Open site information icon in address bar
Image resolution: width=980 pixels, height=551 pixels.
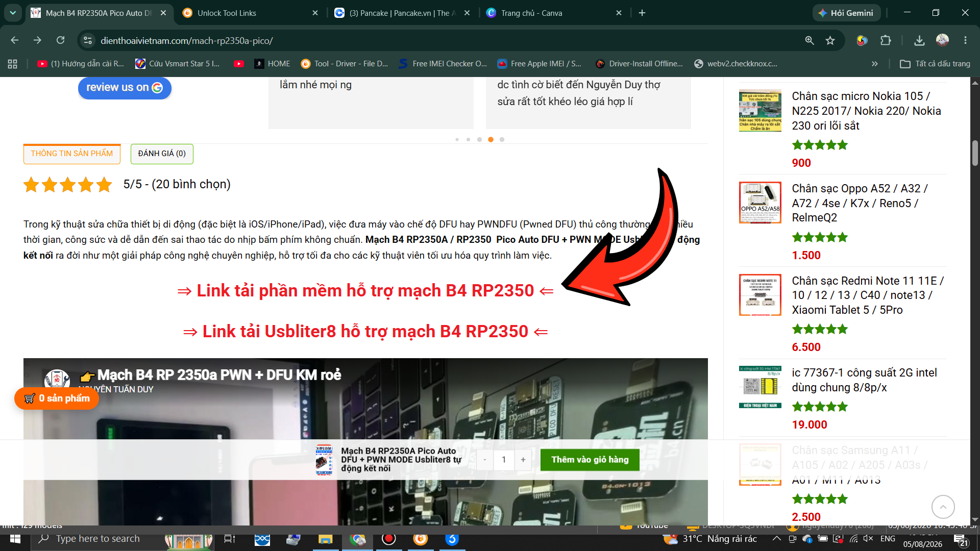[x=88, y=40]
